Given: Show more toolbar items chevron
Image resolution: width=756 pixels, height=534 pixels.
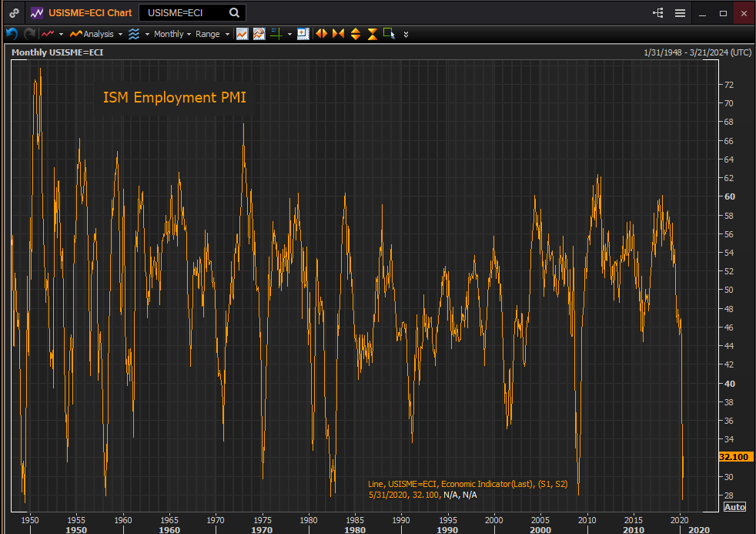Looking at the screenshot, I should click(406, 34).
